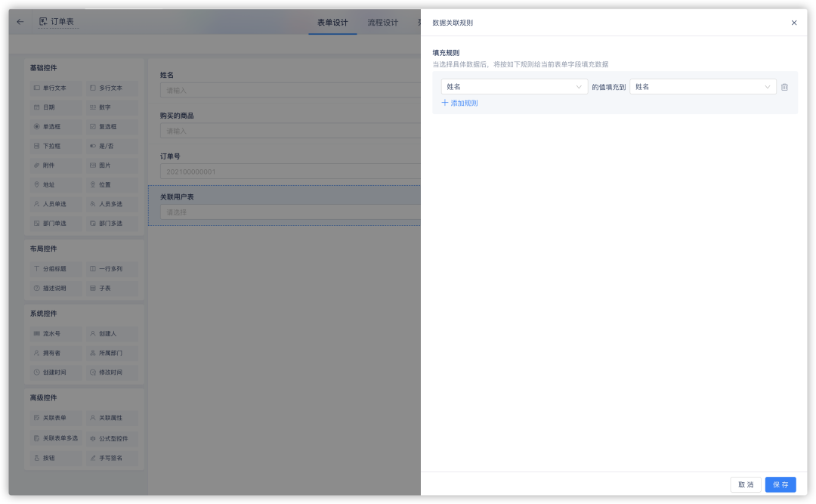Screen dimensions: 816x504
Task: Click the 订单号 input field
Action: click(x=290, y=172)
